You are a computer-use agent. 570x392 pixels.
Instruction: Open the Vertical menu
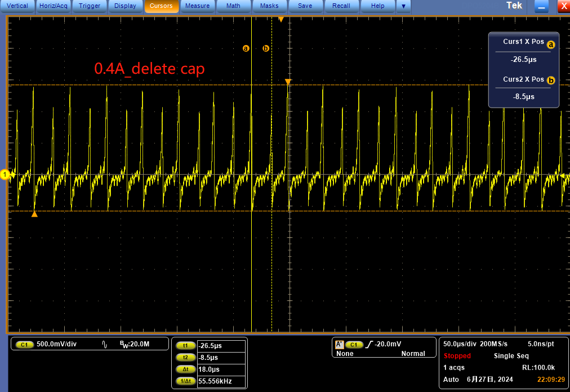(17, 6)
